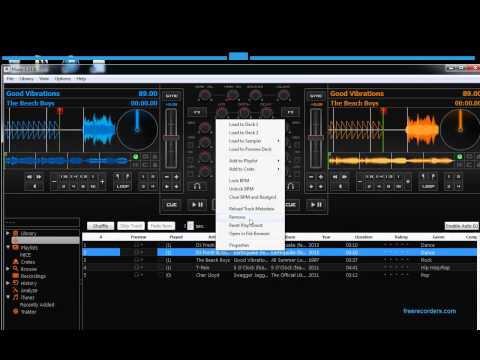Toggle Deck 2 FX button

291,112
